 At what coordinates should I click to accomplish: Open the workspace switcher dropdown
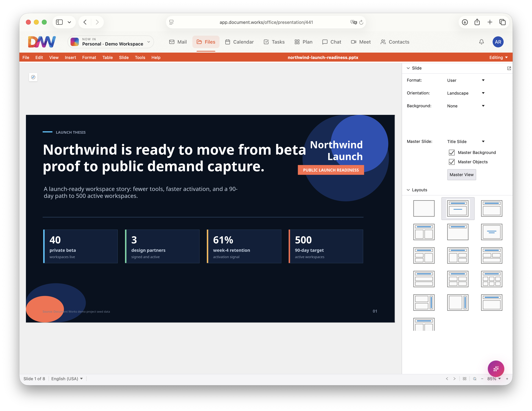point(111,42)
